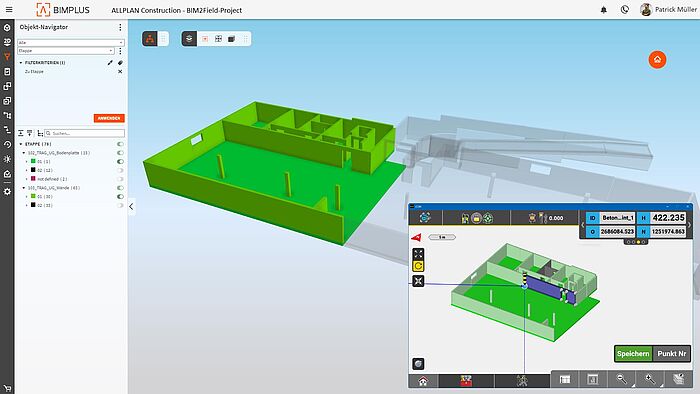This screenshot has width=700, height=394.
Task: Edit filter criteria with pencil icon
Action: click(110, 63)
